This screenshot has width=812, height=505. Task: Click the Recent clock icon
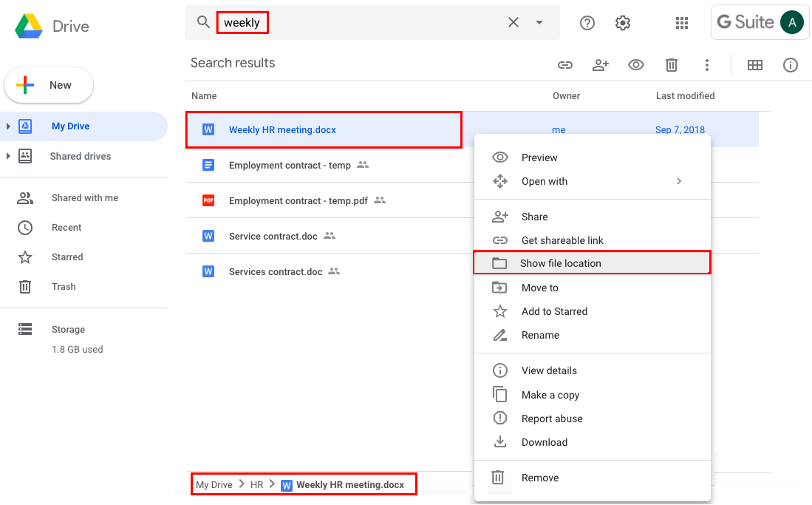point(25,228)
